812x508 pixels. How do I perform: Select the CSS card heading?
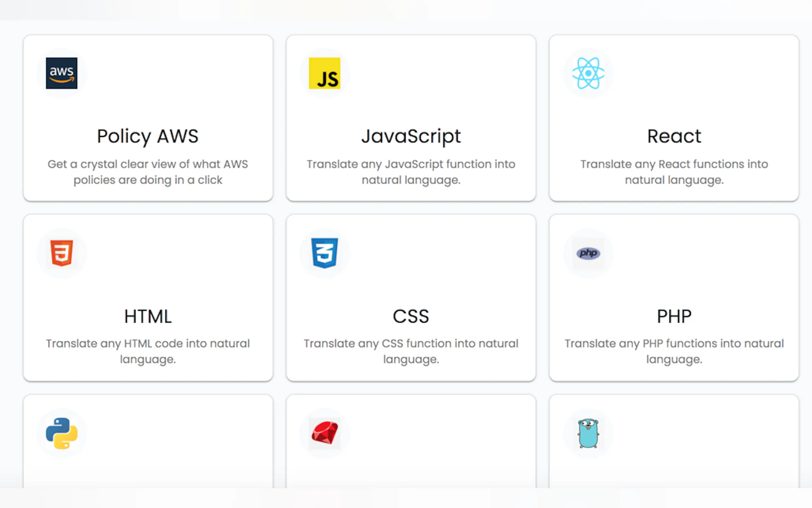pyautogui.click(x=411, y=316)
